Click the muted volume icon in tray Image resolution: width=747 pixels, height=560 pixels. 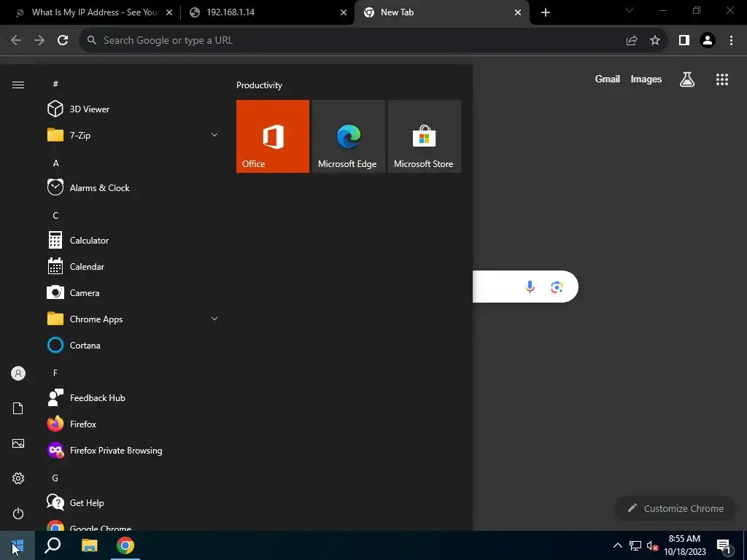652,545
